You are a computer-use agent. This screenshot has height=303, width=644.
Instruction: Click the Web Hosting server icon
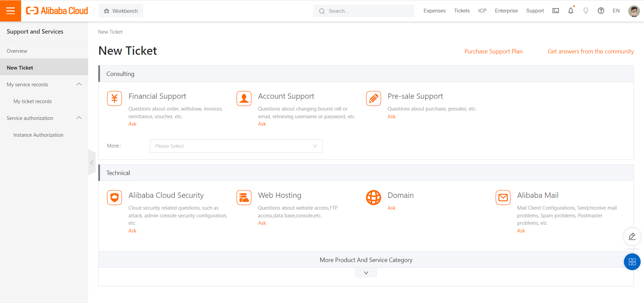click(244, 198)
